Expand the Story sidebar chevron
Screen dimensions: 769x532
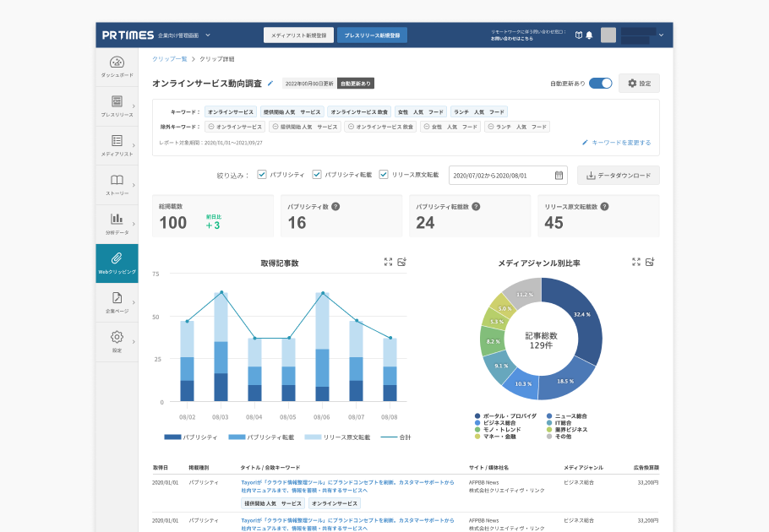[x=134, y=185]
